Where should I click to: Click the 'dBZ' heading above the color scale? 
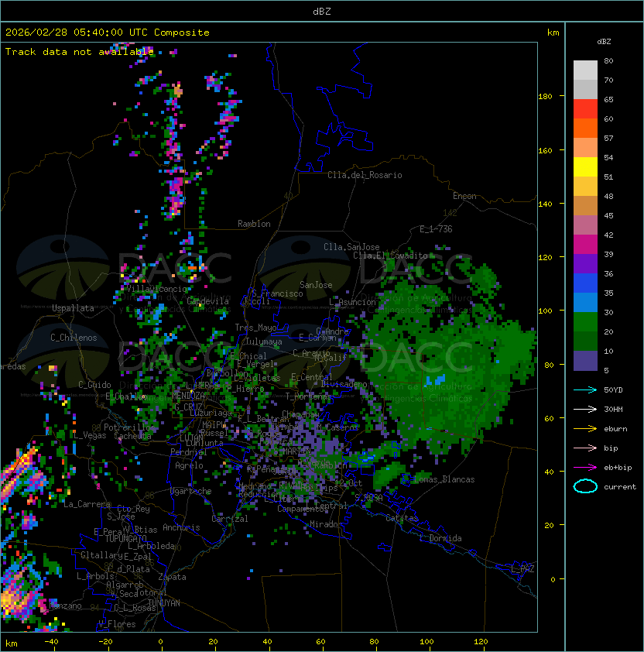pyautogui.click(x=604, y=42)
